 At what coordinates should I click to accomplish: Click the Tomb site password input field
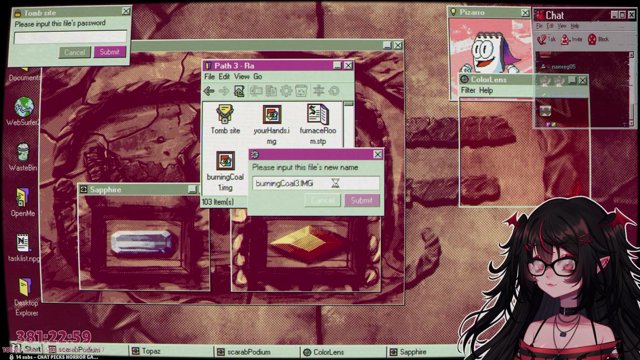70,38
